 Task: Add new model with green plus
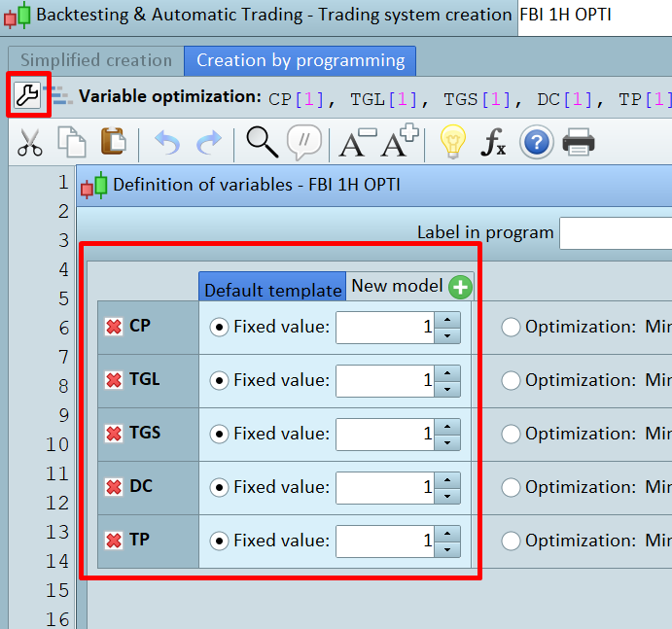coord(460,287)
